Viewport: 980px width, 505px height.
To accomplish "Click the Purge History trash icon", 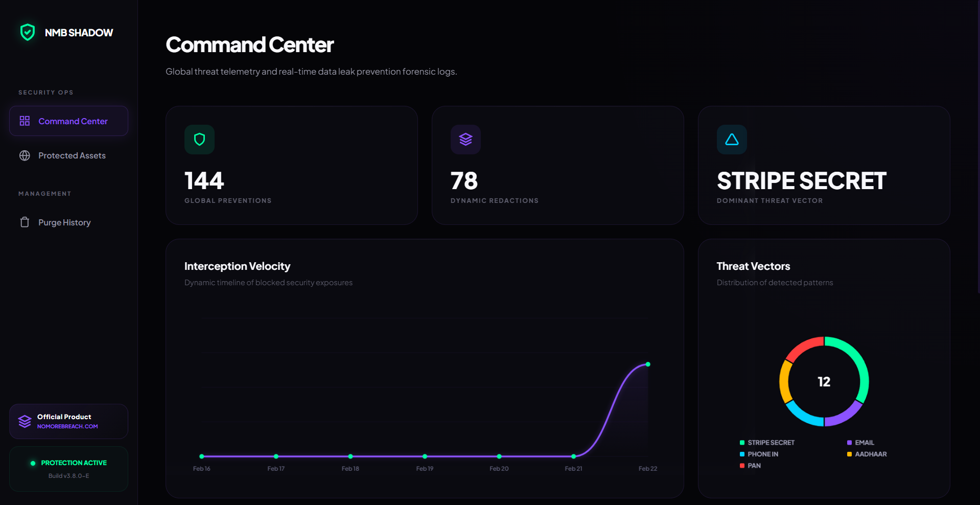I will coord(25,222).
